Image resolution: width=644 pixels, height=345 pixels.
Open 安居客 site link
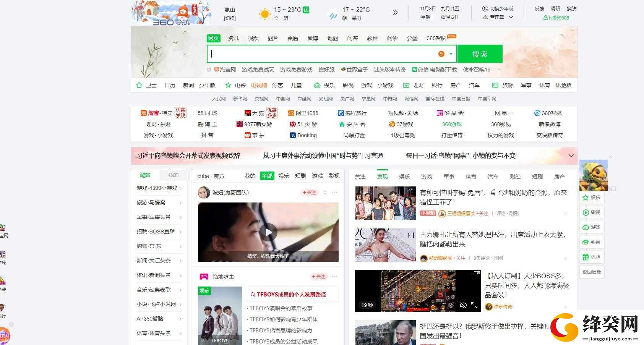click(x=352, y=124)
